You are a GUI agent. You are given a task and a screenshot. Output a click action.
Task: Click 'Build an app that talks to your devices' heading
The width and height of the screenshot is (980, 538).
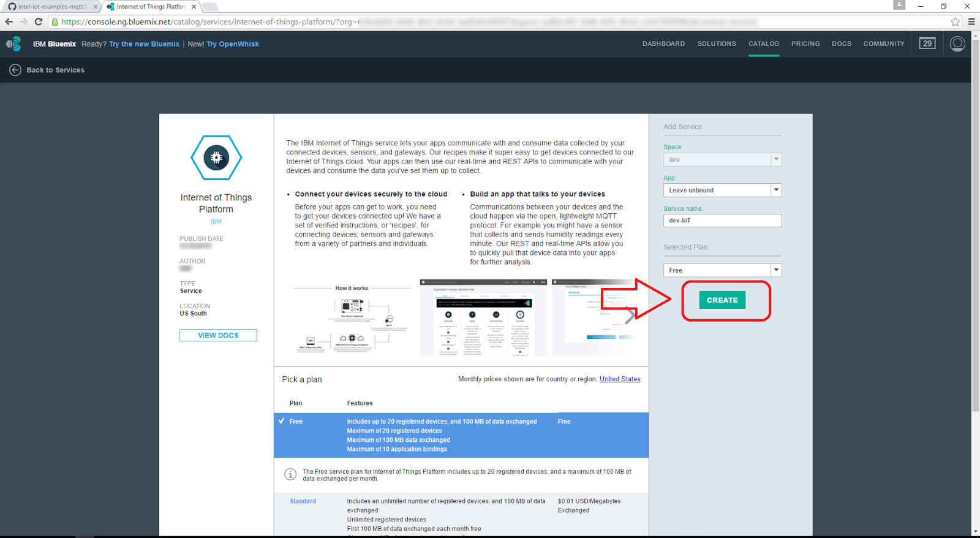click(x=538, y=194)
